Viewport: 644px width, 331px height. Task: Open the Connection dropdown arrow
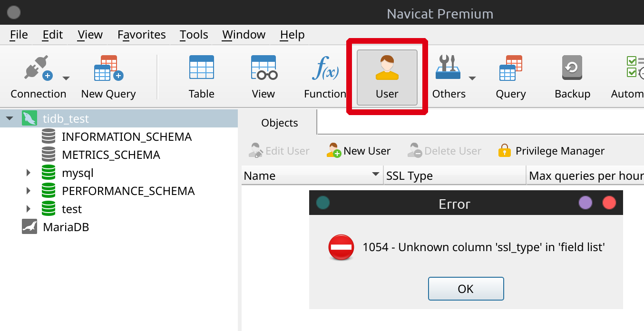(x=66, y=78)
